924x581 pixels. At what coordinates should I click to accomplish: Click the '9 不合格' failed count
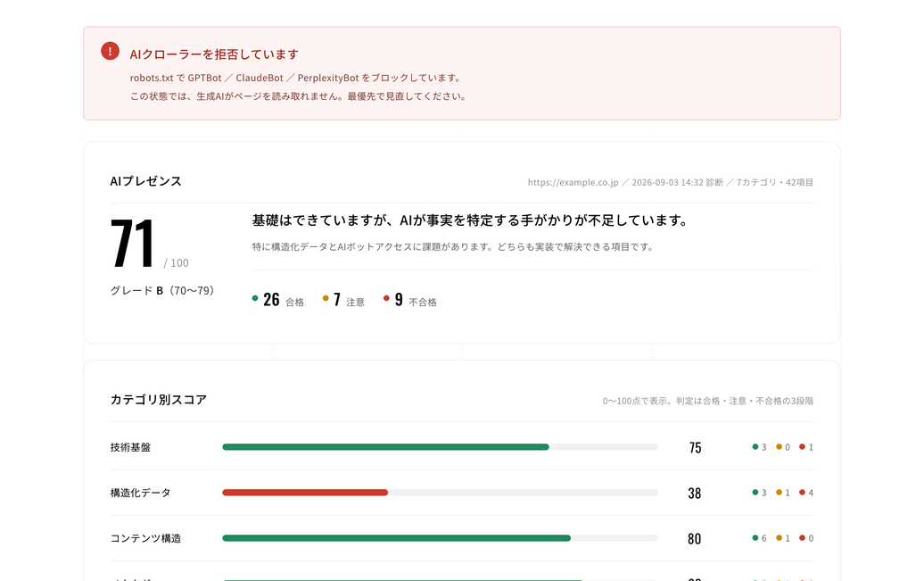click(416, 300)
